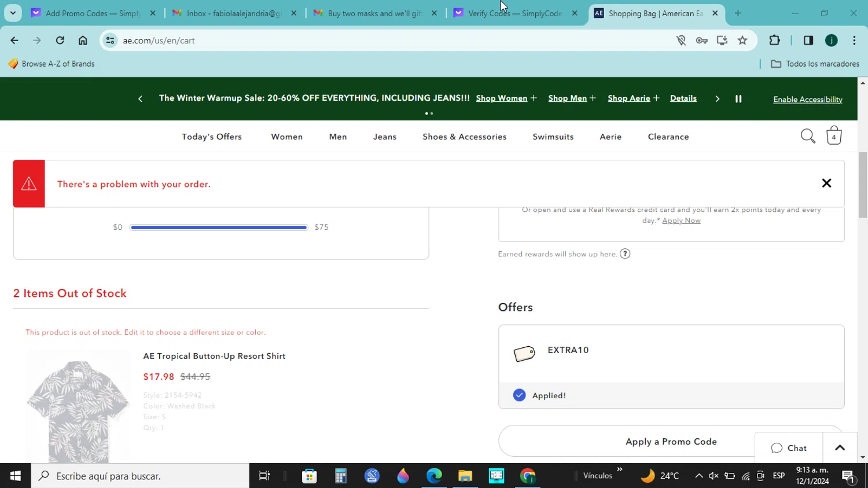Close the Shopping Bag American Eagle tab
This screenshot has width=868, height=488.
[715, 13]
